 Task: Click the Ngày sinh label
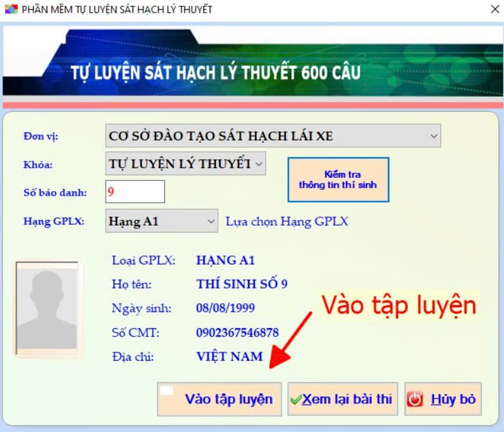pos(141,308)
